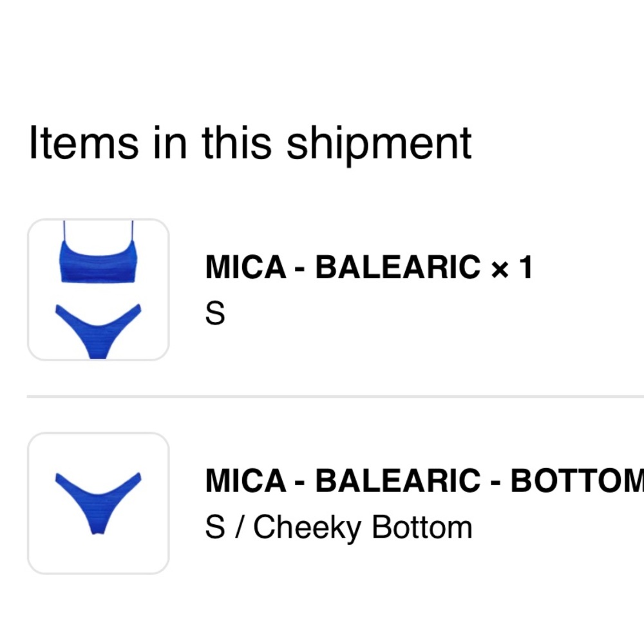This screenshot has width=644, height=644.
Task: Click the bikini bottom inside the set thumbnail
Action: (98, 325)
